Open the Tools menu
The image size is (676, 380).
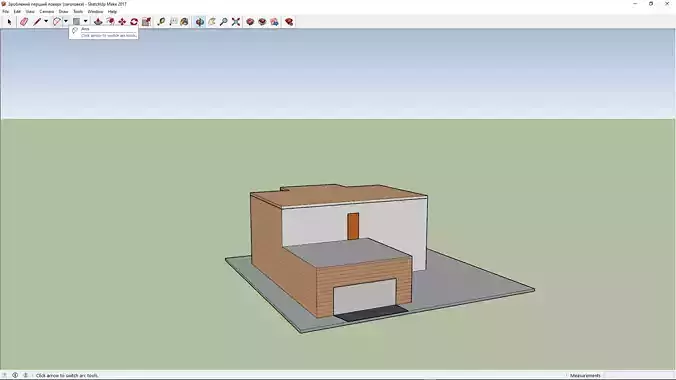[x=78, y=12]
